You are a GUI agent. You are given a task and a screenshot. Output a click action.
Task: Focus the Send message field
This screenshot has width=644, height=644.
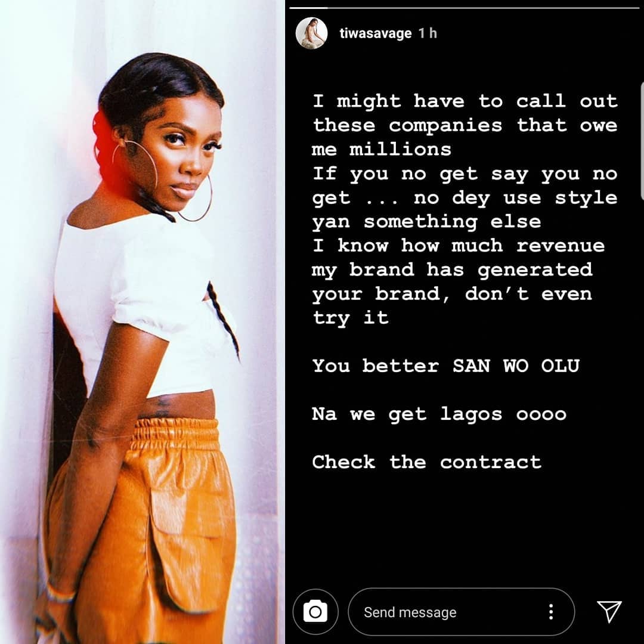461,612
